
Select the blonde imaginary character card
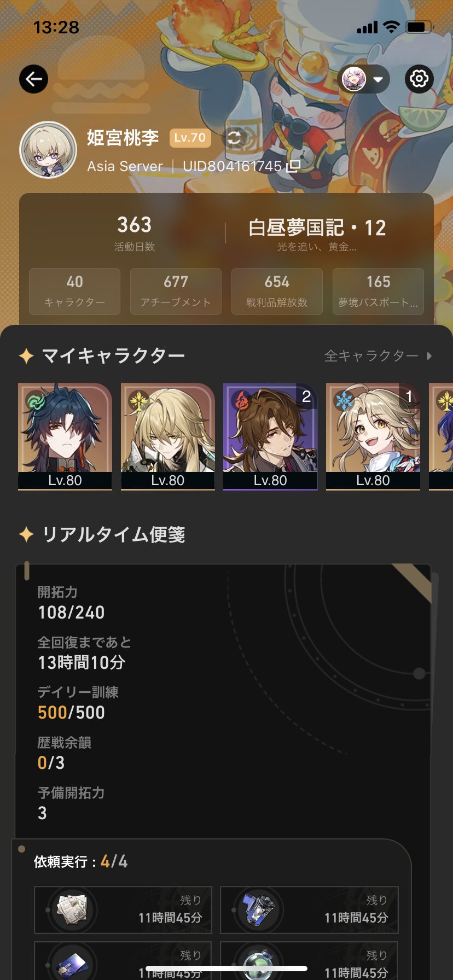point(168,436)
